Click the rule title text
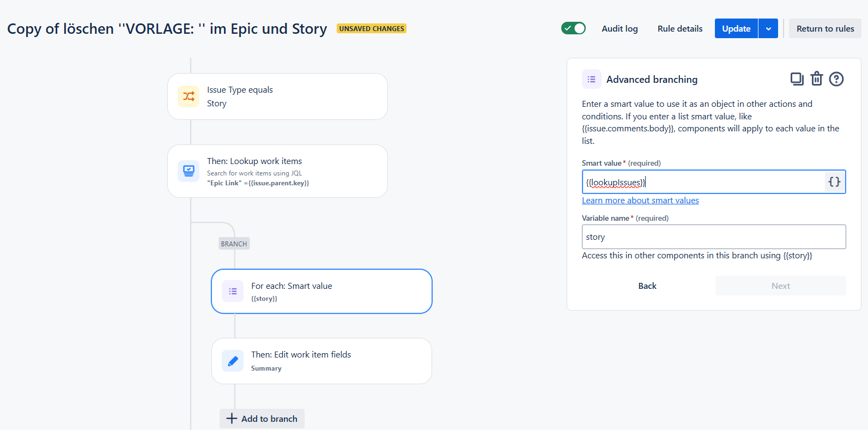The width and height of the screenshot is (868, 430). tap(167, 28)
